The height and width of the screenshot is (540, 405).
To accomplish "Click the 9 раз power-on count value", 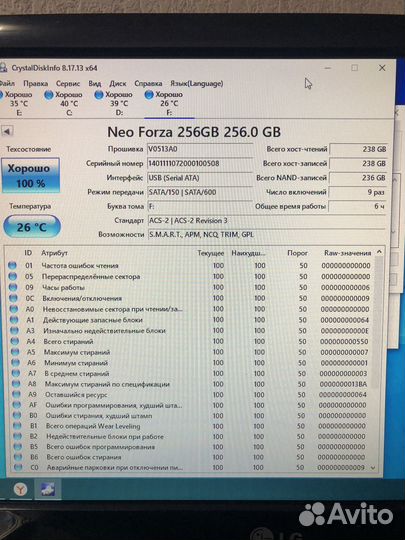I will point(357,192).
